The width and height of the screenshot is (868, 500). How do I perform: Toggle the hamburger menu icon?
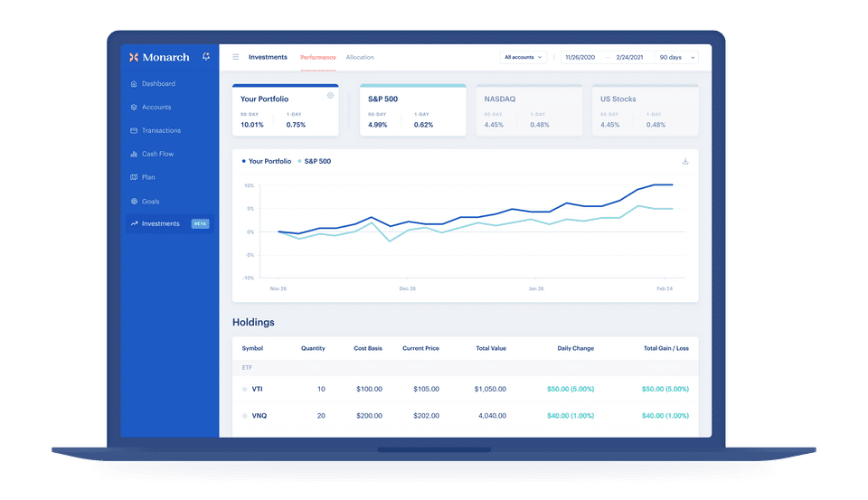click(x=235, y=57)
